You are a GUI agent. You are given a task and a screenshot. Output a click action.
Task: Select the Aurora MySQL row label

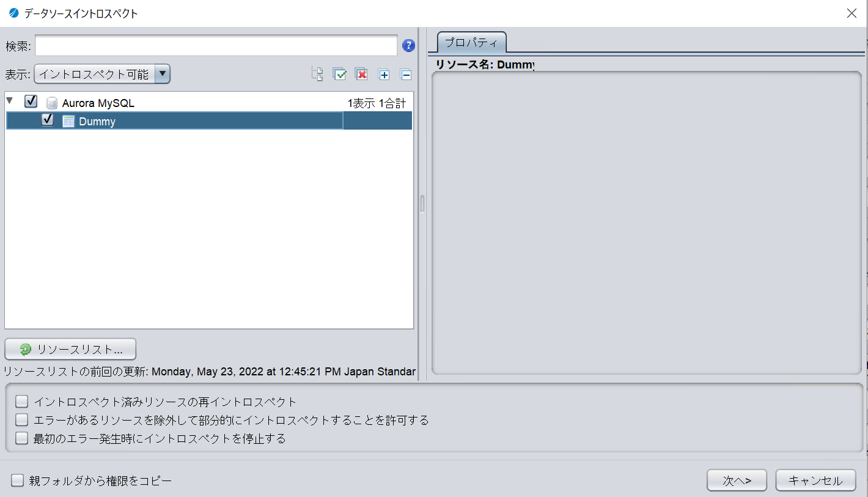click(x=98, y=103)
